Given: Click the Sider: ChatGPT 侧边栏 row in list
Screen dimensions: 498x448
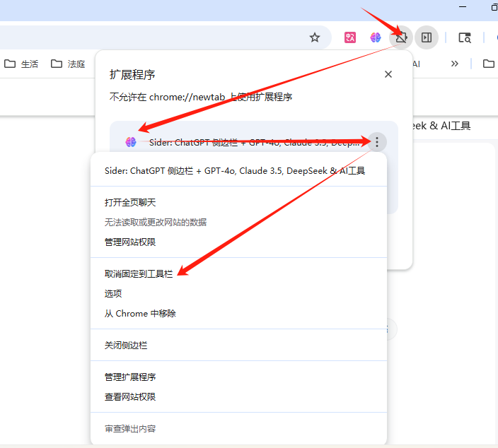Looking at the screenshot, I should tap(253, 142).
